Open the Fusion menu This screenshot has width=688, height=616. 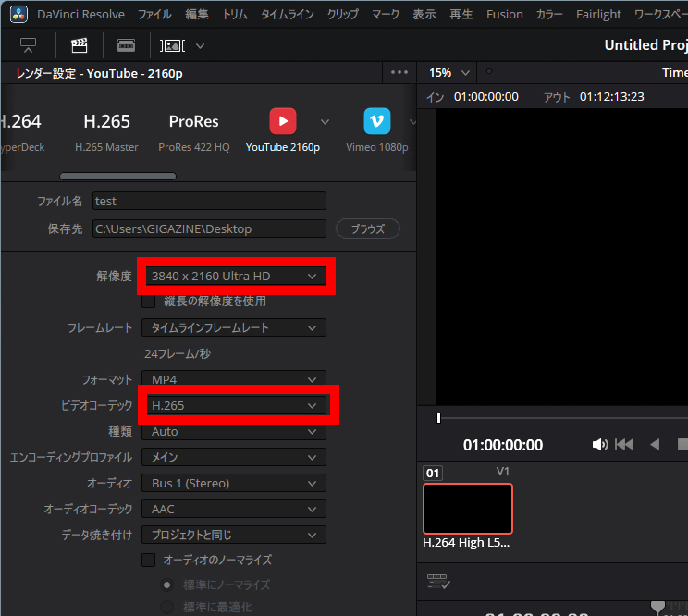pyautogui.click(x=504, y=14)
